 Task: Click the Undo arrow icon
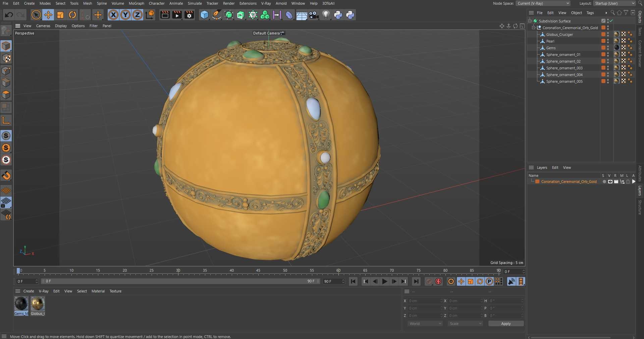click(x=9, y=15)
